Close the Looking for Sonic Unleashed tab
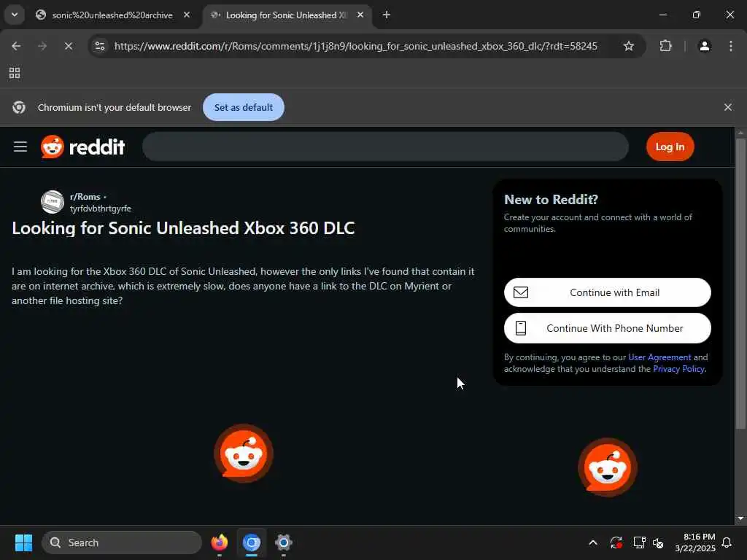747x560 pixels. point(360,15)
